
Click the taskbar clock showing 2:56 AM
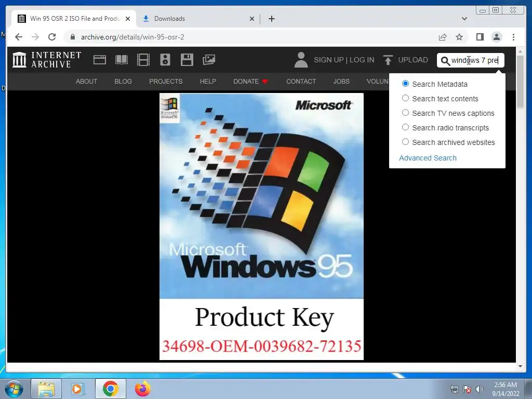pos(506,389)
